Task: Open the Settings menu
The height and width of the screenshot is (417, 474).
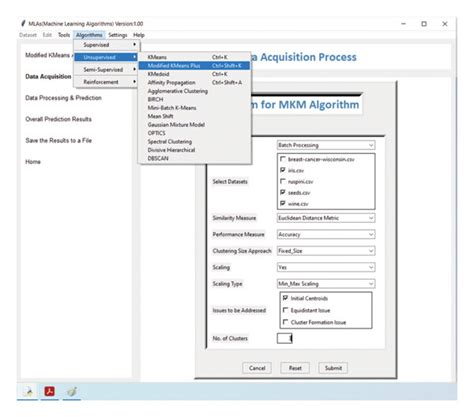Action: 118,35
